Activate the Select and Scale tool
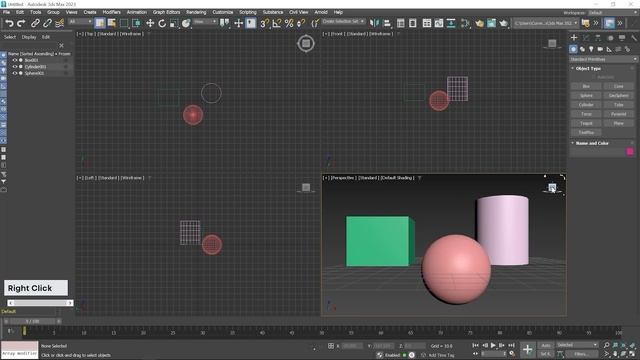Viewport: 640px width, 360px height. tap(174, 23)
